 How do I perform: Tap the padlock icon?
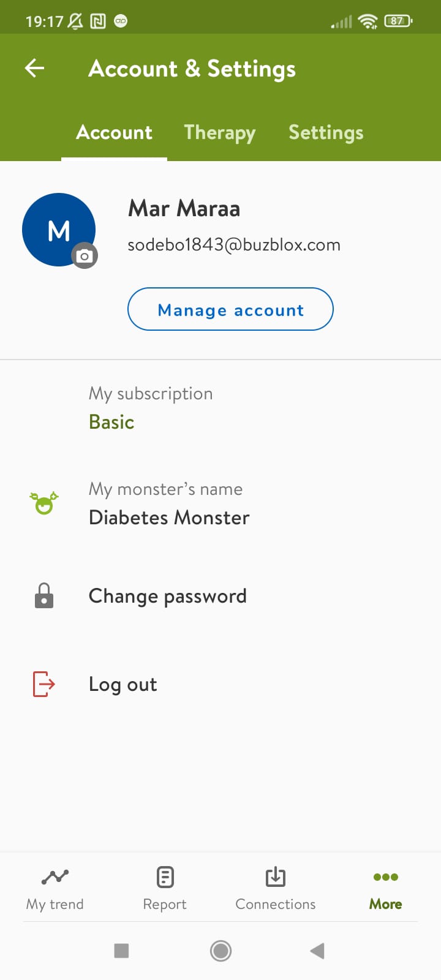pos(43,596)
